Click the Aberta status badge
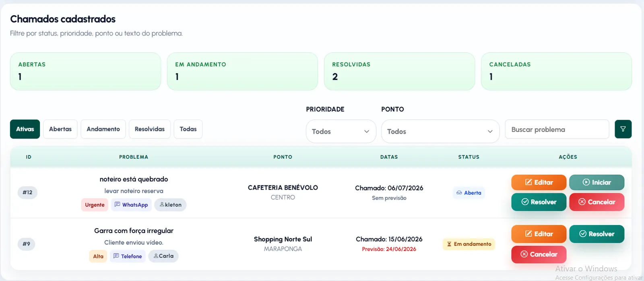644x281 pixels. point(469,193)
